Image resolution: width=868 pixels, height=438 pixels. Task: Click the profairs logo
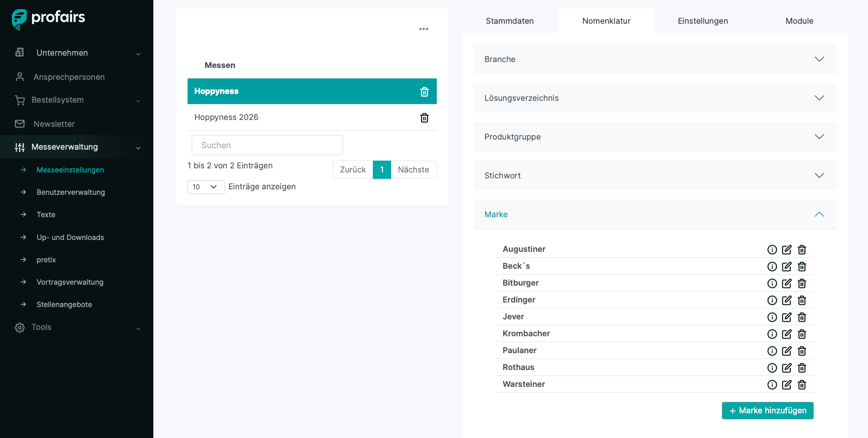[48, 19]
